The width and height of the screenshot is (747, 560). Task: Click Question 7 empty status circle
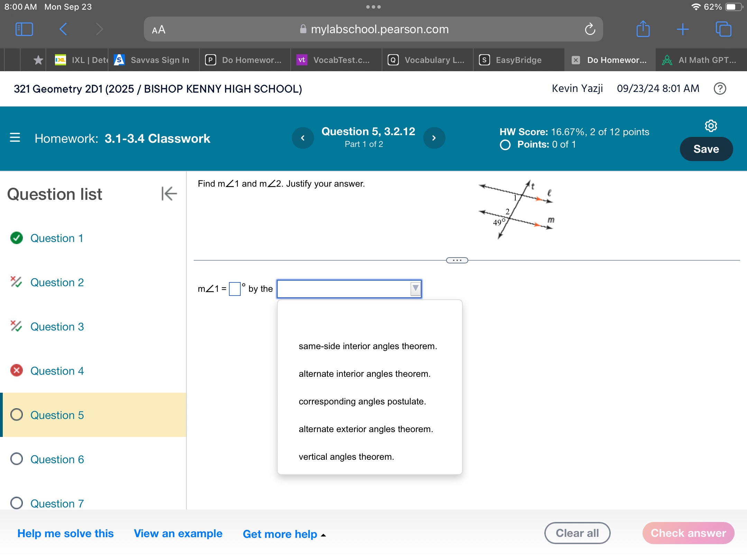(x=17, y=503)
